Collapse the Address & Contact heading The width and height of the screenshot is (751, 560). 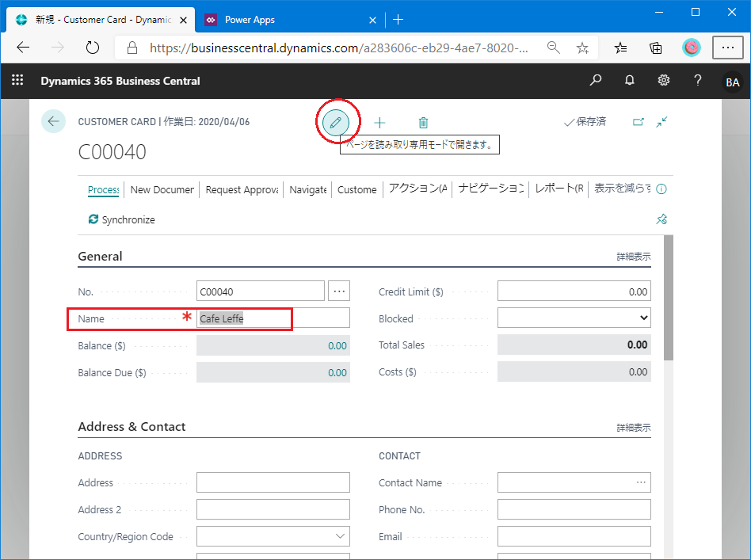132,427
